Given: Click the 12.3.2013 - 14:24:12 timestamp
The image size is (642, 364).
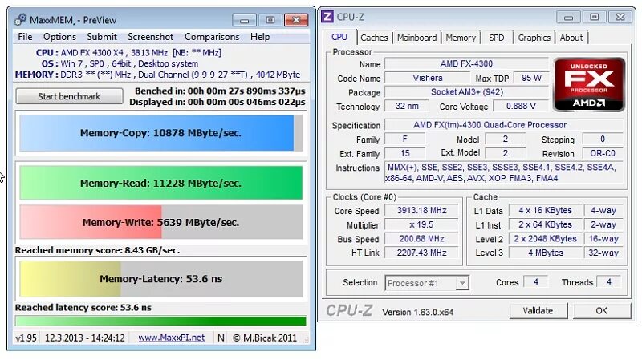Looking at the screenshot, I should pos(85,338).
